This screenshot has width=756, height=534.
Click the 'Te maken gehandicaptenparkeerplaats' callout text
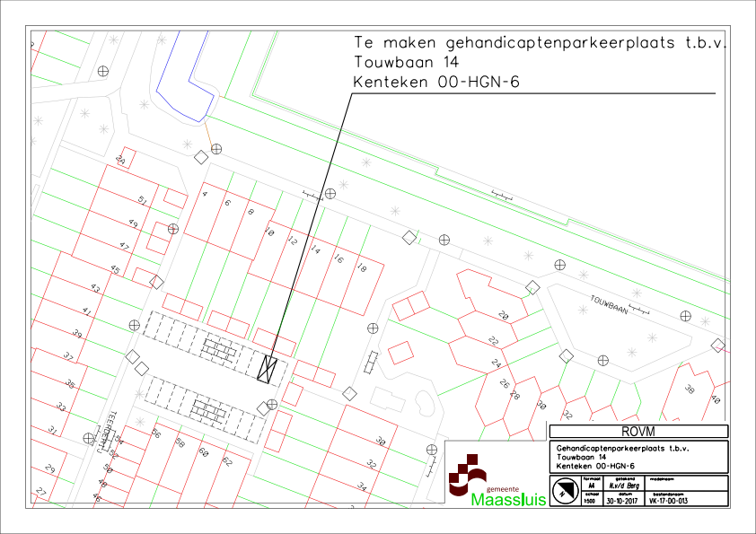[x=539, y=42]
